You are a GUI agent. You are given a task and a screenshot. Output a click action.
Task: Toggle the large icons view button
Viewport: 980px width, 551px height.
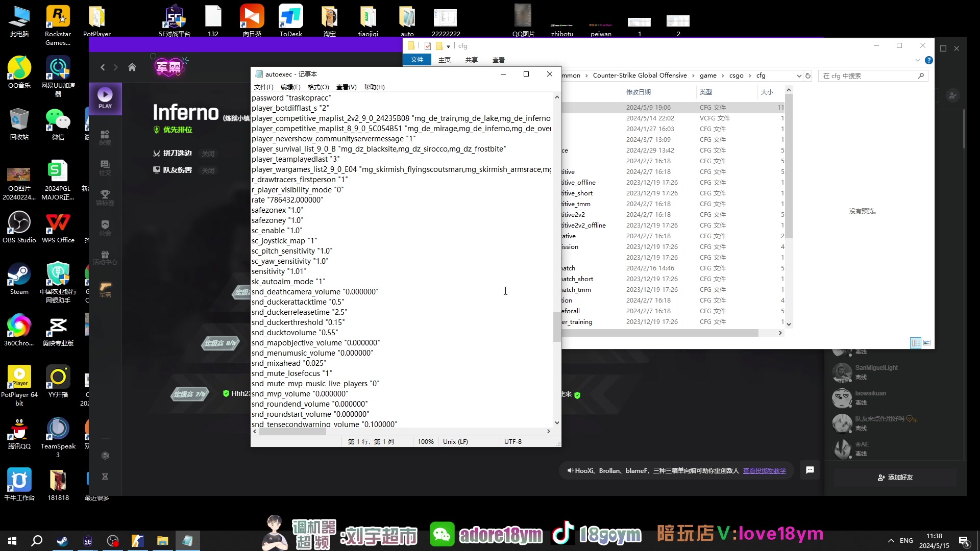(x=927, y=343)
